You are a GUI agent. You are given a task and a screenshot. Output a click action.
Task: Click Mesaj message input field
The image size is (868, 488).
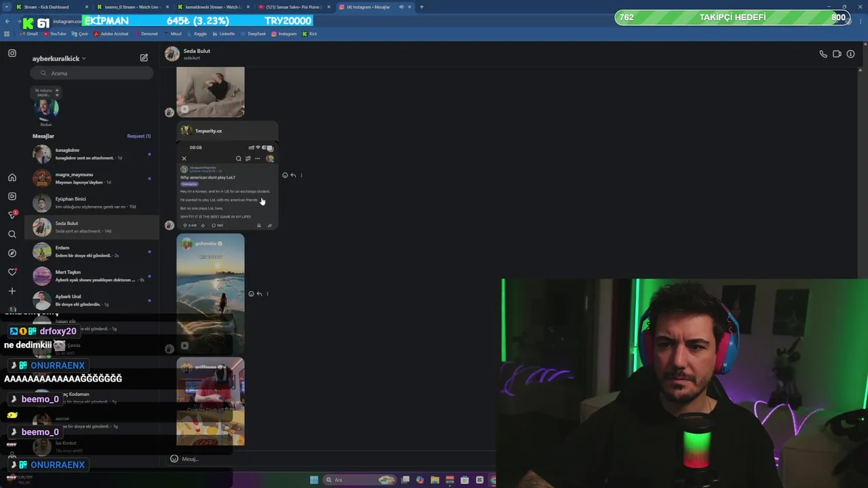point(332,459)
